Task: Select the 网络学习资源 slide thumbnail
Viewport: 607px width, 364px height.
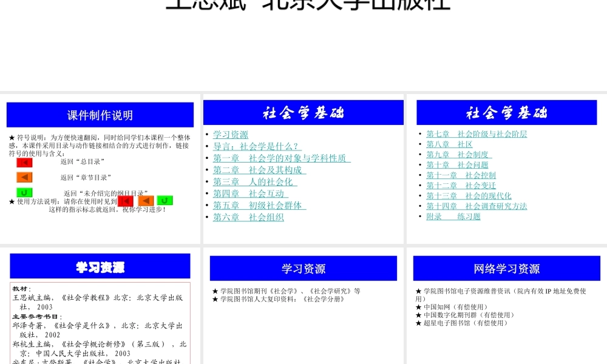Action: click(506, 268)
